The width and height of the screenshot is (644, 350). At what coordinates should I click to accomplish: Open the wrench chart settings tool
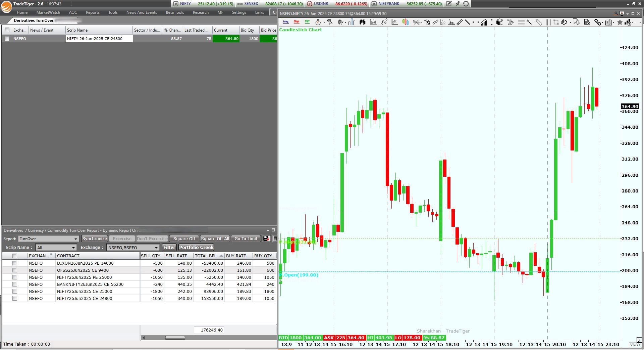(x=529, y=22)
